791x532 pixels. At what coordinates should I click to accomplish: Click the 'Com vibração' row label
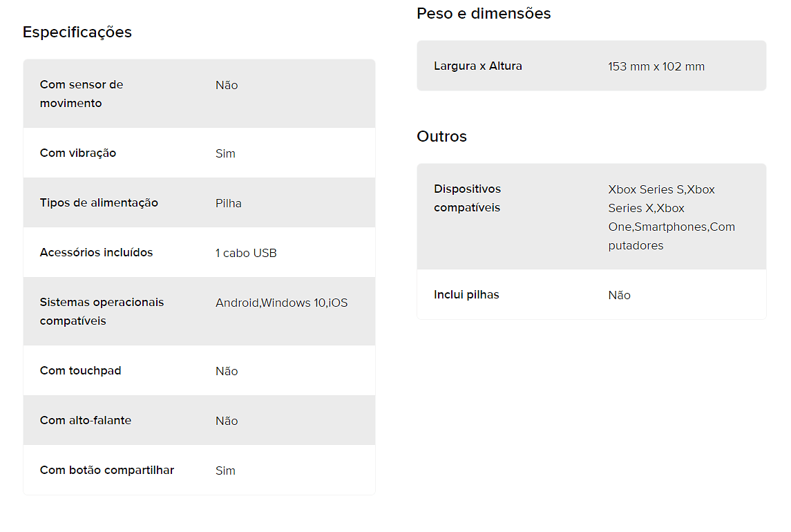[x=78, y=153]
